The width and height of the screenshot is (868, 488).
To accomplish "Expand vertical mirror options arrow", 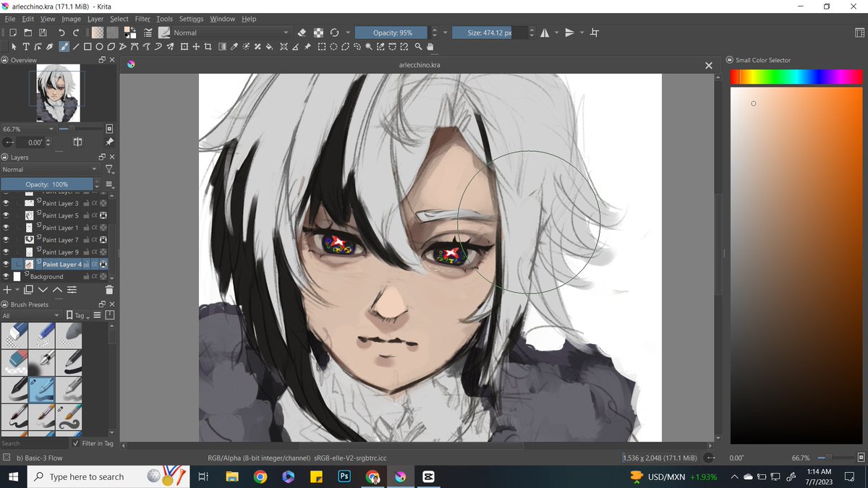I will point(582,33).
